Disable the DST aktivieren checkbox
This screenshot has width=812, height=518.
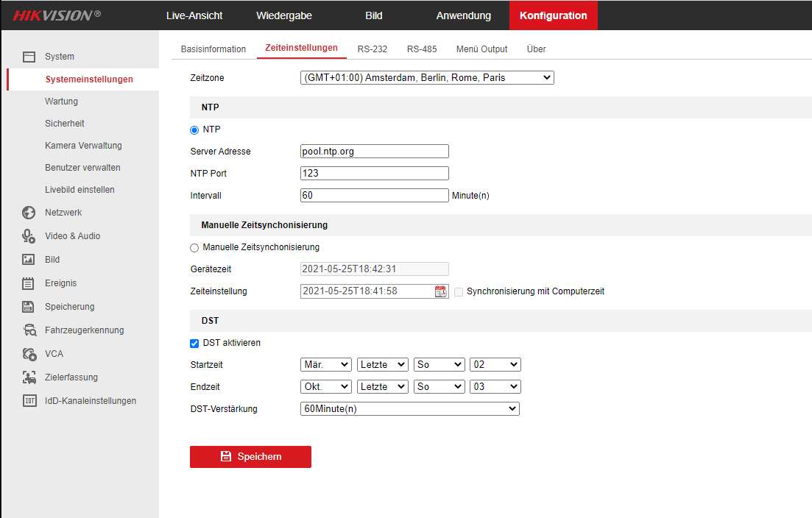pyautogui.click(x=194, y=344)
